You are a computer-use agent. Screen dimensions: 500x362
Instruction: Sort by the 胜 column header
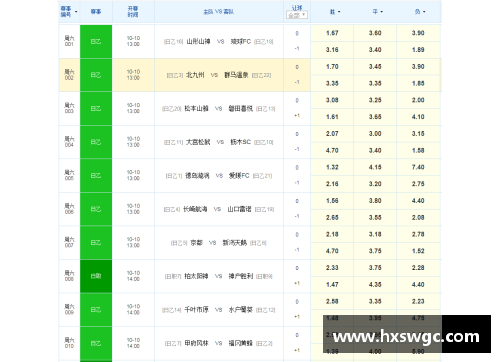335,12
